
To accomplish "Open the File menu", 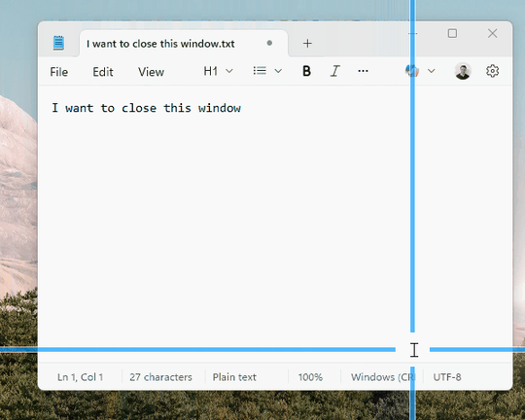I will (59, 72).
